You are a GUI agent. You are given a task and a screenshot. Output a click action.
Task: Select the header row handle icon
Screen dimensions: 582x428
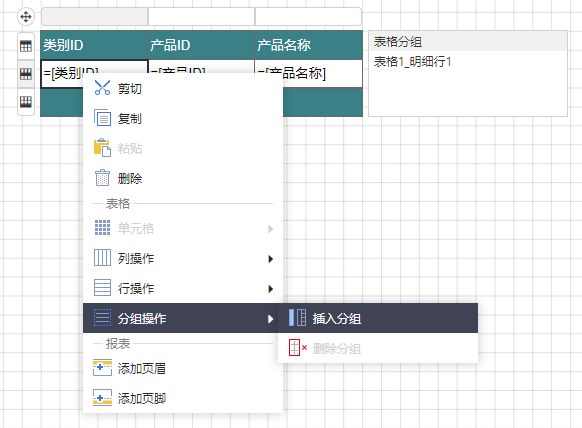tap(26, 46)
